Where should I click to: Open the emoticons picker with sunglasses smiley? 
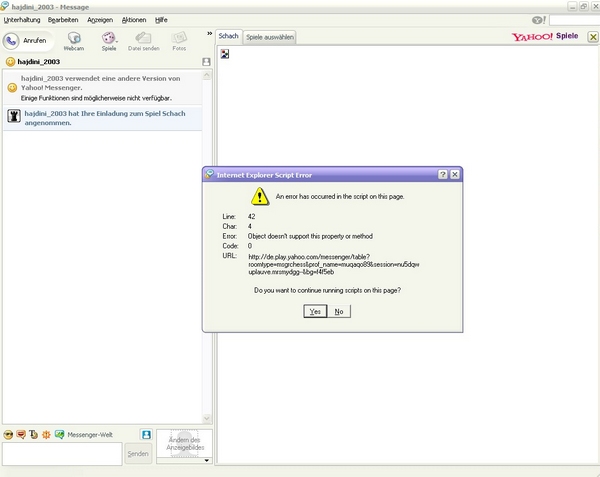coord(8,435)
